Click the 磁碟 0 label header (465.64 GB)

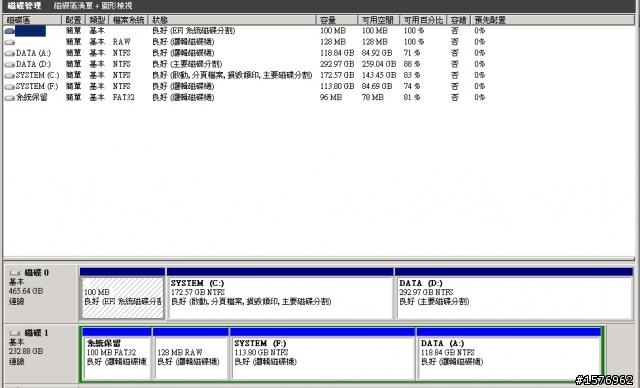[x=40, y=293]
